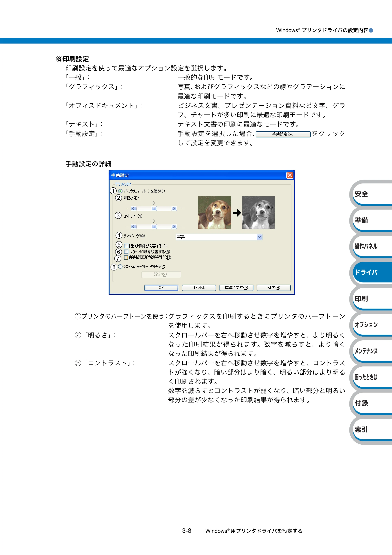Click the 明るさ slider thumb

pos(154,208)
